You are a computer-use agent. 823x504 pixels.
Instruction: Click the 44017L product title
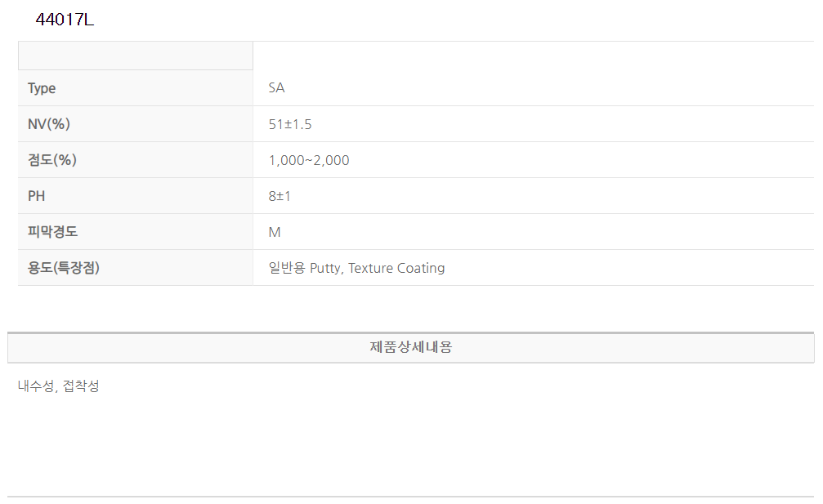65,20
